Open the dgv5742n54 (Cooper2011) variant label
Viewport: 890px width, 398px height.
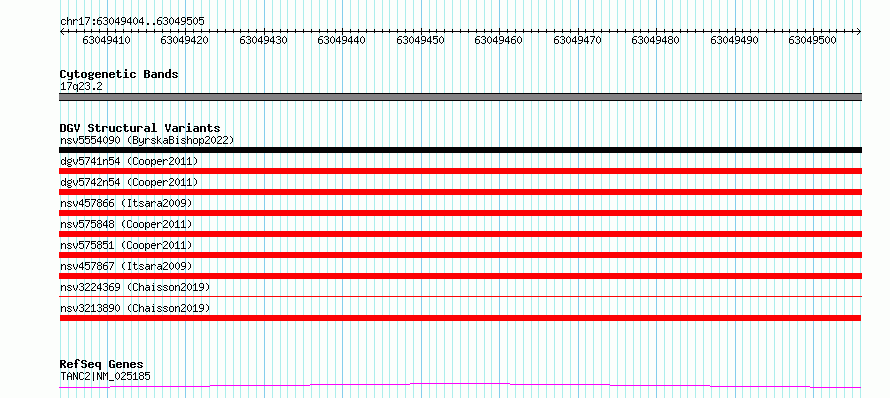[x=129, y=182]
